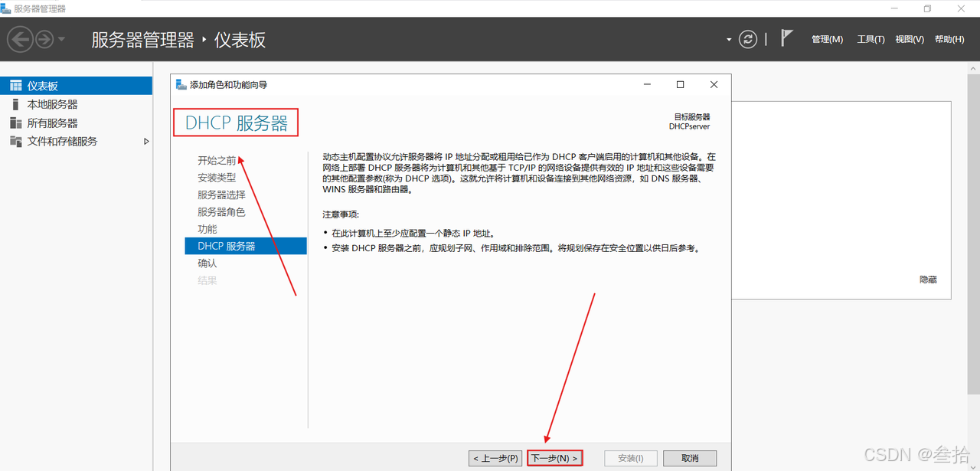Viewport: 980px width, 471px height.
Task: Open navigation history dropdown arrow
Action: pyautogui.click(x=61, y=39)
